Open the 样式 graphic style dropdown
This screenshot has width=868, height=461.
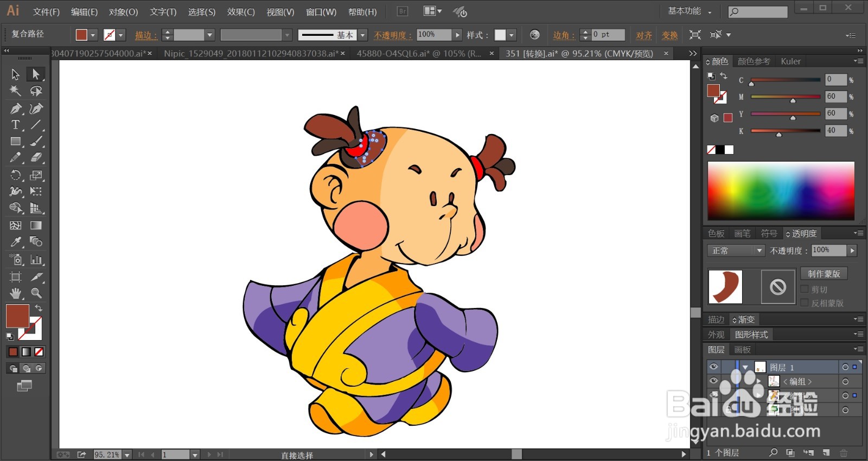(511, 35)
